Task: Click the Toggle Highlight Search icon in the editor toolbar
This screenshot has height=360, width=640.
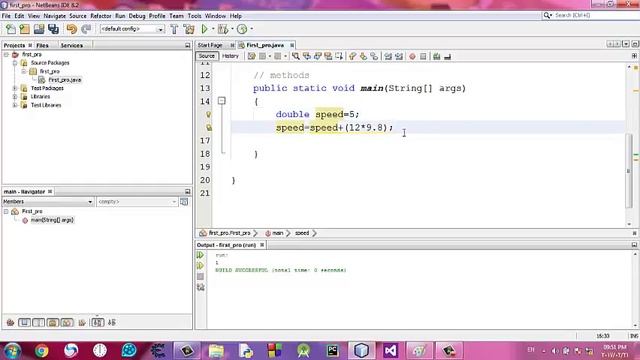Action: 328,56
